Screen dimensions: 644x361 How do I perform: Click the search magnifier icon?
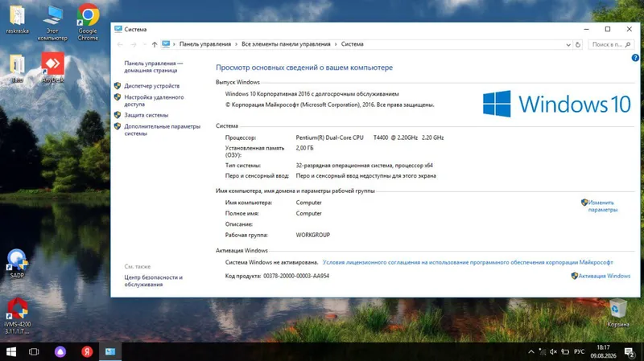coord(628,44)
